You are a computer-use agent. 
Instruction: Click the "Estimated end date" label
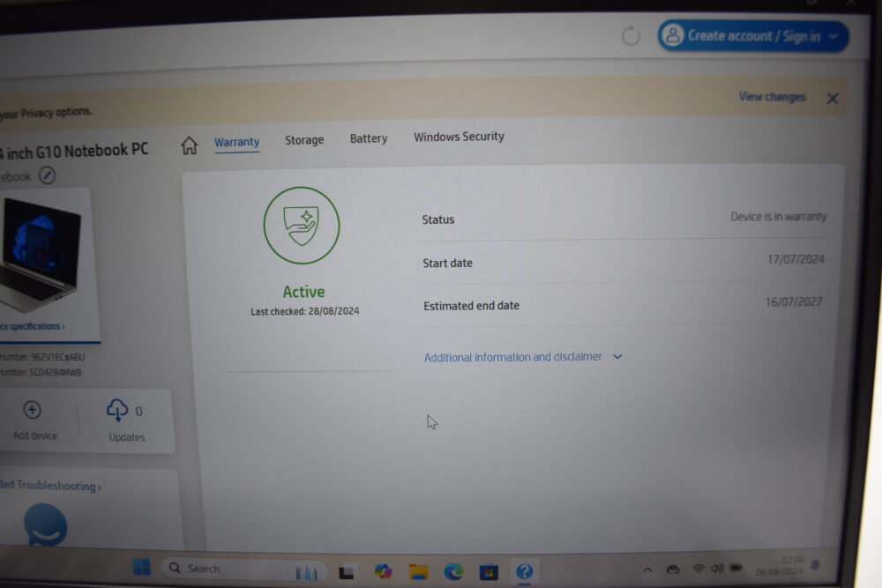tap(471, 306)
